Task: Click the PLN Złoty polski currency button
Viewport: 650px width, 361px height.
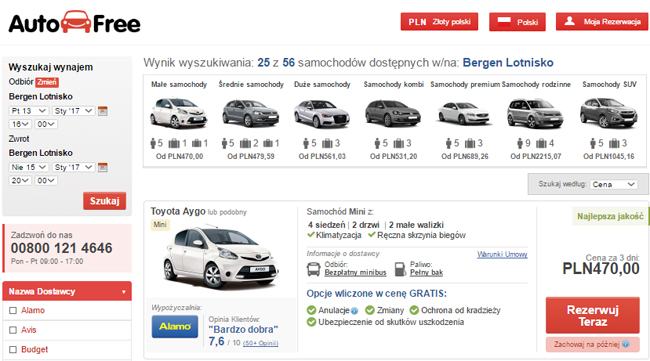Action: pos(439,22)
